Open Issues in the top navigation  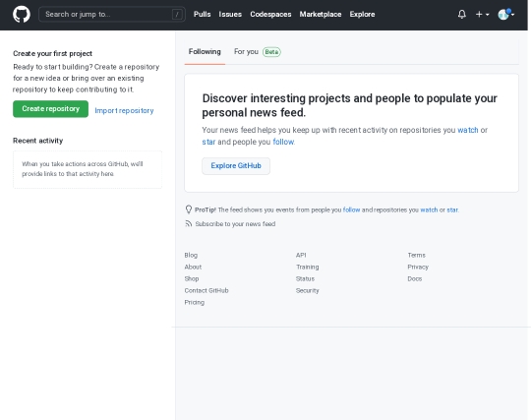(x=230, y=14)
